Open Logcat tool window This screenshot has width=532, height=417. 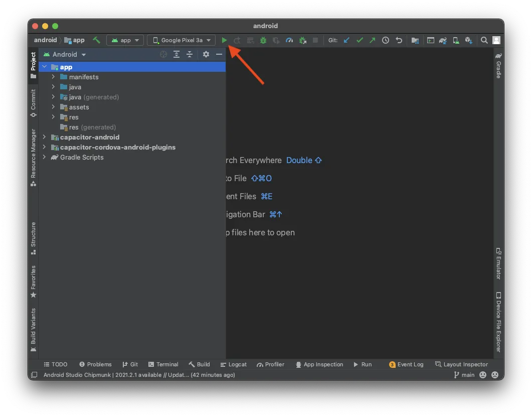233,364
